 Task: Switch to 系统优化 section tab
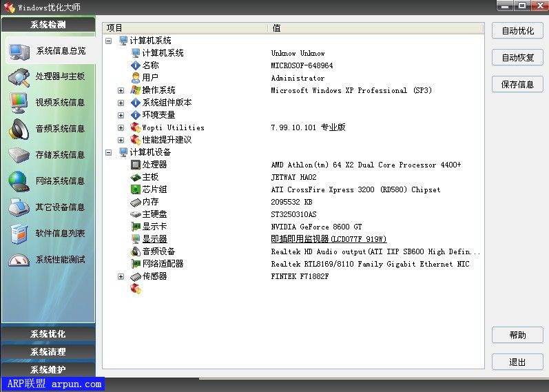(48, 334)
